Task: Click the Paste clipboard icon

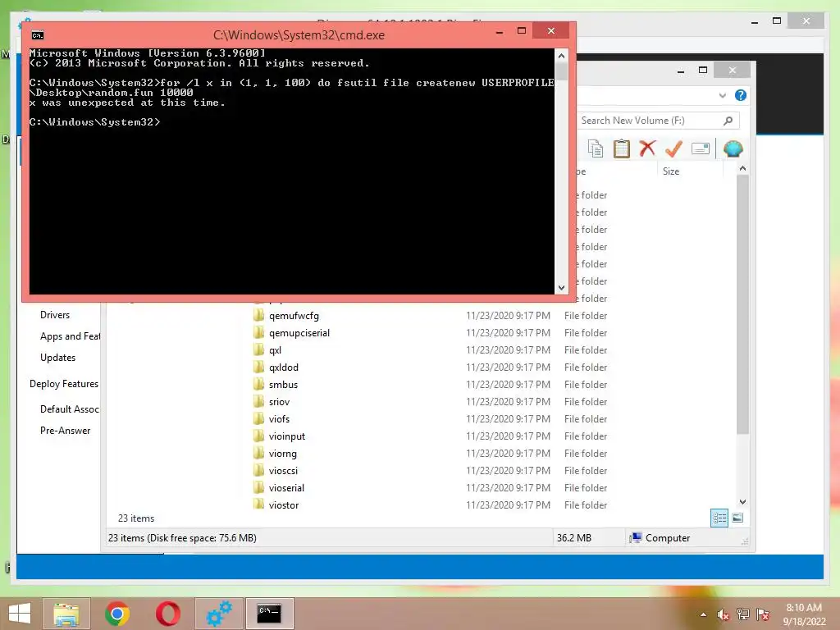Action: tap(622, 148)
